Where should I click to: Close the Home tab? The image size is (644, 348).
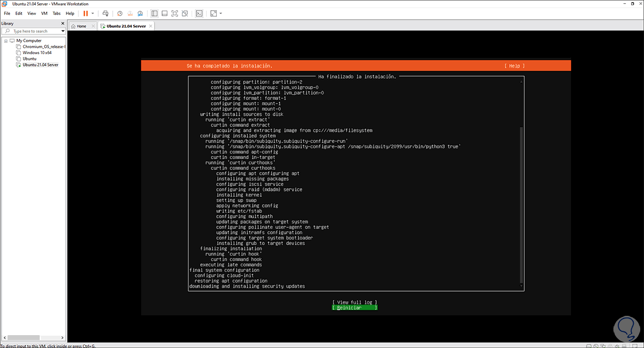(94, 26)
